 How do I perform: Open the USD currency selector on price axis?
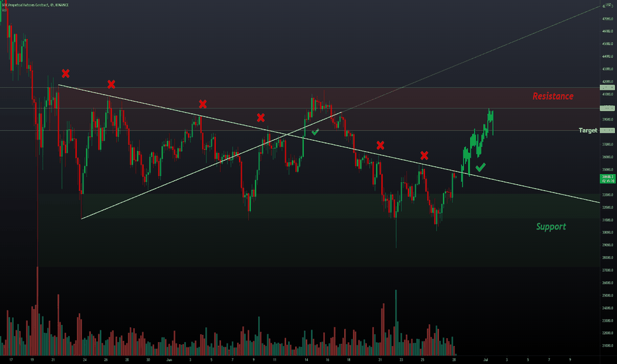point(608,5)
